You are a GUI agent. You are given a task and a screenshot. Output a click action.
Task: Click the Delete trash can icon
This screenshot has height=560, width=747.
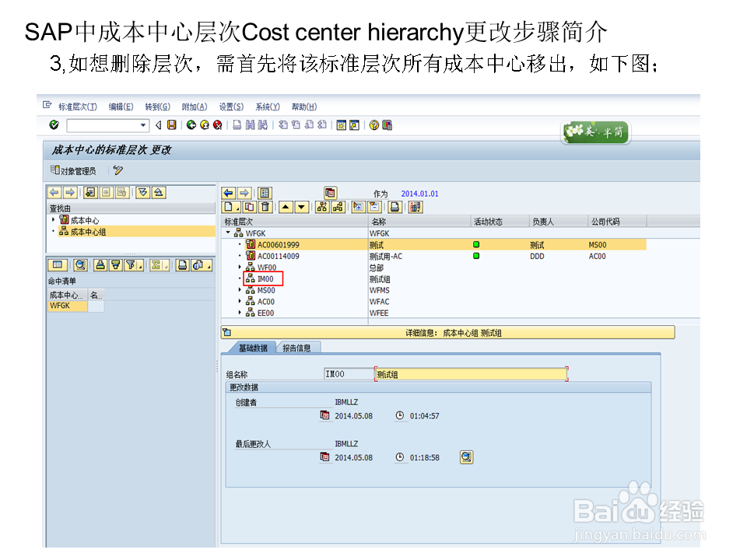pos(265,207)
